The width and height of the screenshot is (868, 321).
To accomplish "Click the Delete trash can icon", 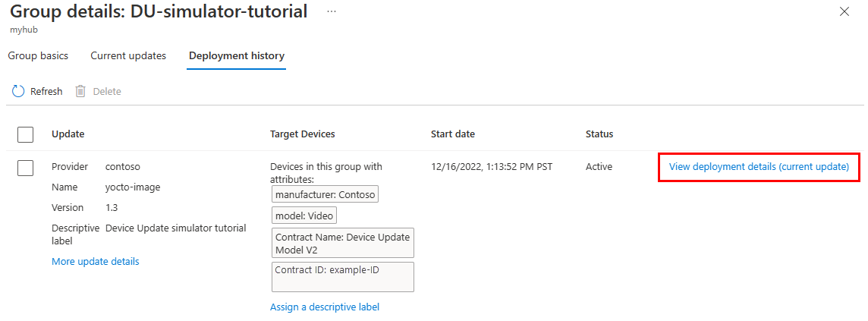I will point(80,91).
